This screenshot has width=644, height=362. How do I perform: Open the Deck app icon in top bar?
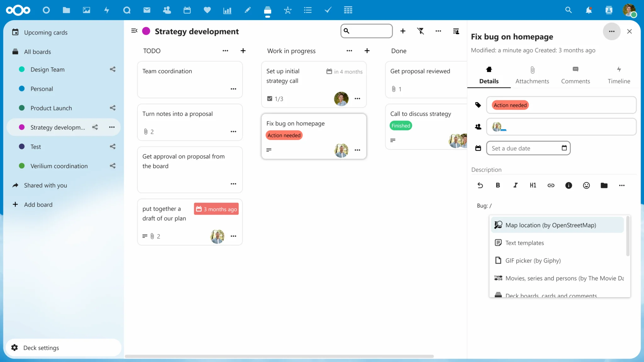point(268,10)
